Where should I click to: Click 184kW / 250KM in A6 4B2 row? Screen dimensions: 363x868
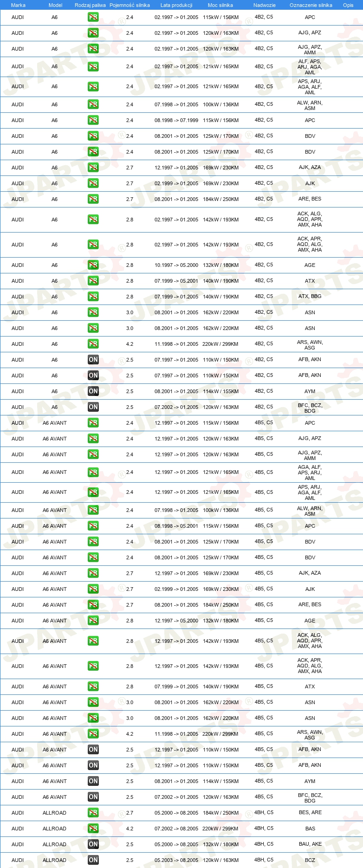pos(220,199)
